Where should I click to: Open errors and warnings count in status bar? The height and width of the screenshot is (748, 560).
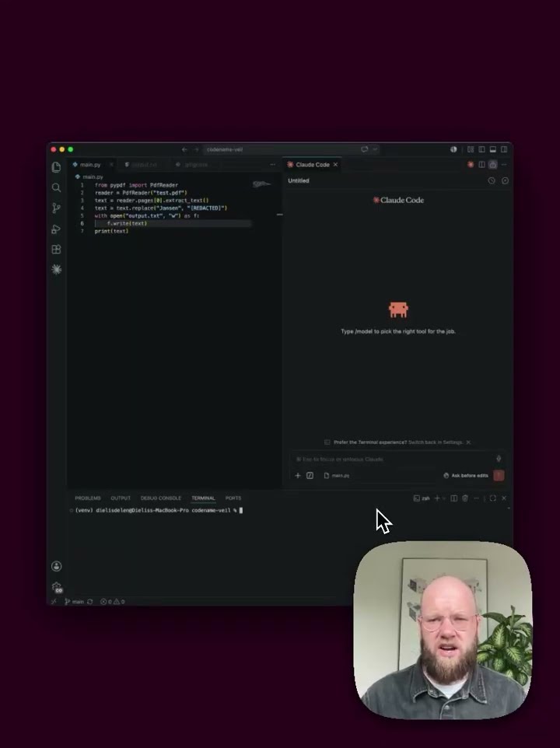point(113,602)
